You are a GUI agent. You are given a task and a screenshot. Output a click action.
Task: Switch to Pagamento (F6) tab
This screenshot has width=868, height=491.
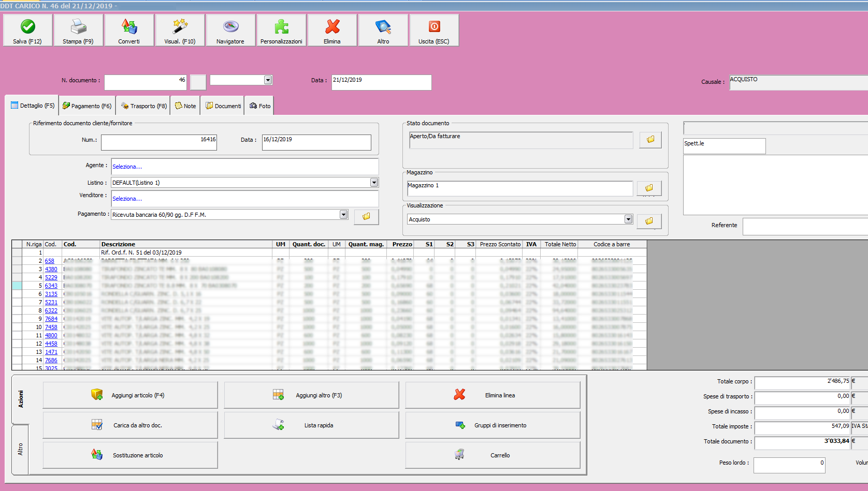87,106
